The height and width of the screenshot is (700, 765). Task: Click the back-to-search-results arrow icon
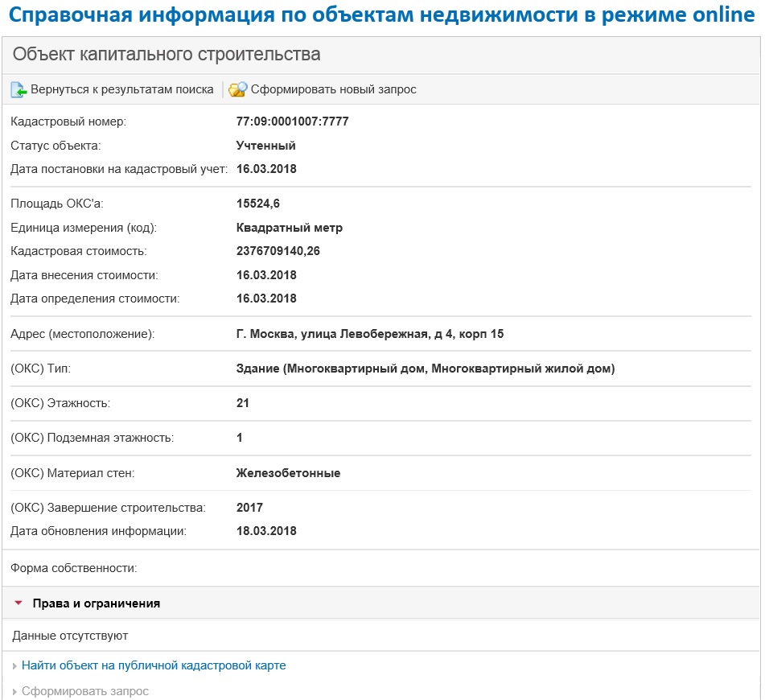(19, 90)
